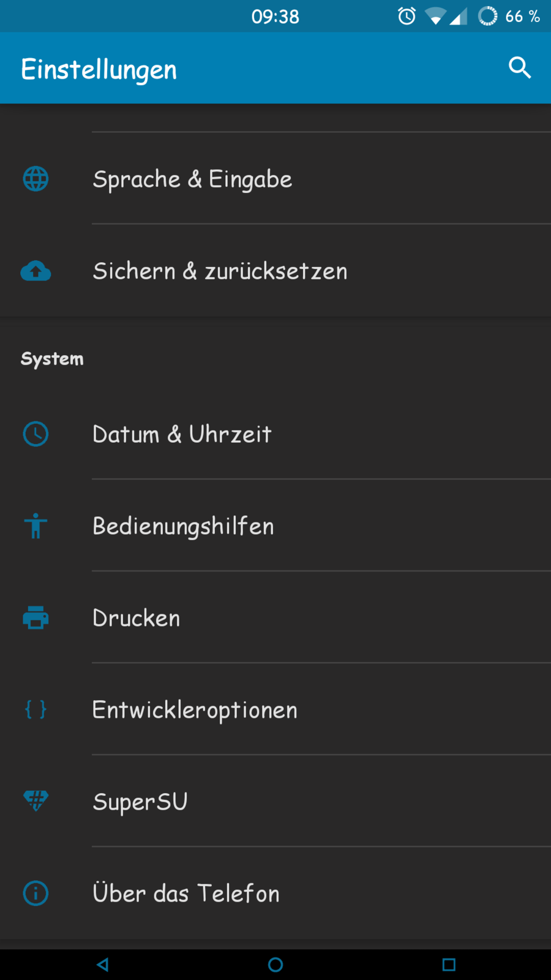Tap the cloud backup icon
The image size is (551, 980).
click(x=36, y=271)
